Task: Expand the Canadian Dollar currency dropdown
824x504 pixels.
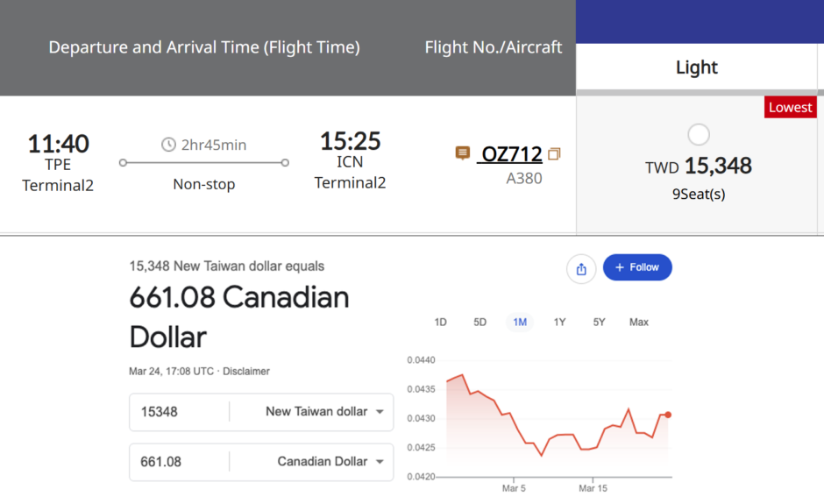Action: coord(330,462)
